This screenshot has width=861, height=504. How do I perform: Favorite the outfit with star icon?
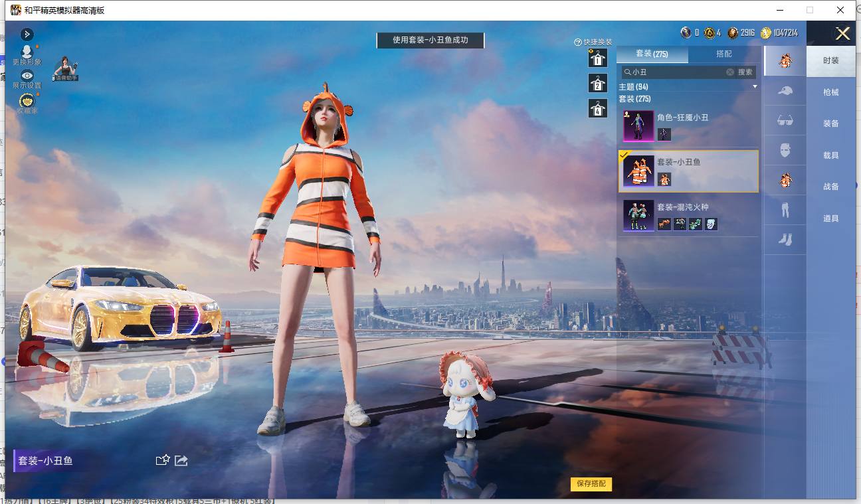163,460
